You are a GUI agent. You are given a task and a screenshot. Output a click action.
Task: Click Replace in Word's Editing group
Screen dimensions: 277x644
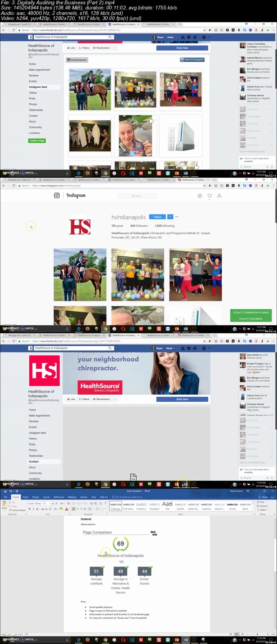click(262, 506)
